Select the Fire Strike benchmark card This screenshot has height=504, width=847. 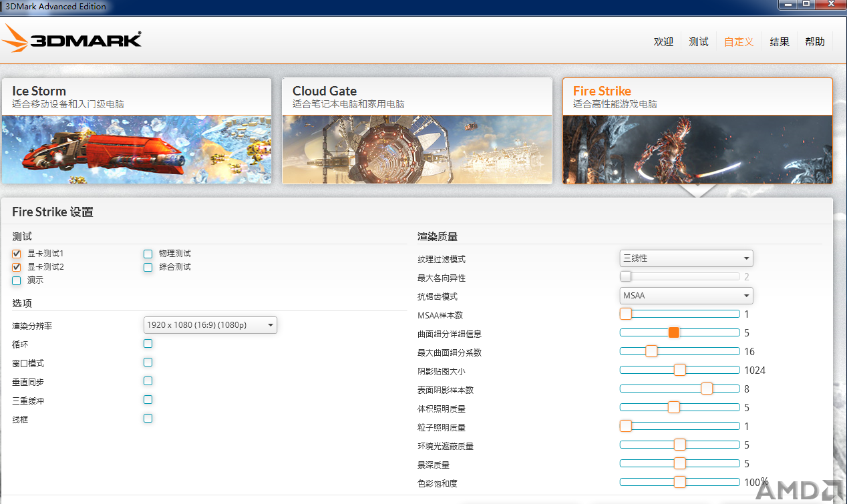(x=697, y=131)
